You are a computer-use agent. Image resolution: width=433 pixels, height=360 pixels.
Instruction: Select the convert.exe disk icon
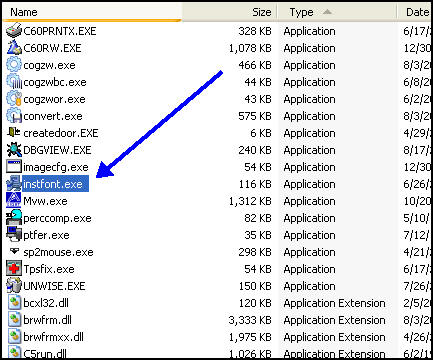pyautogui.click(x=14, y=116)
